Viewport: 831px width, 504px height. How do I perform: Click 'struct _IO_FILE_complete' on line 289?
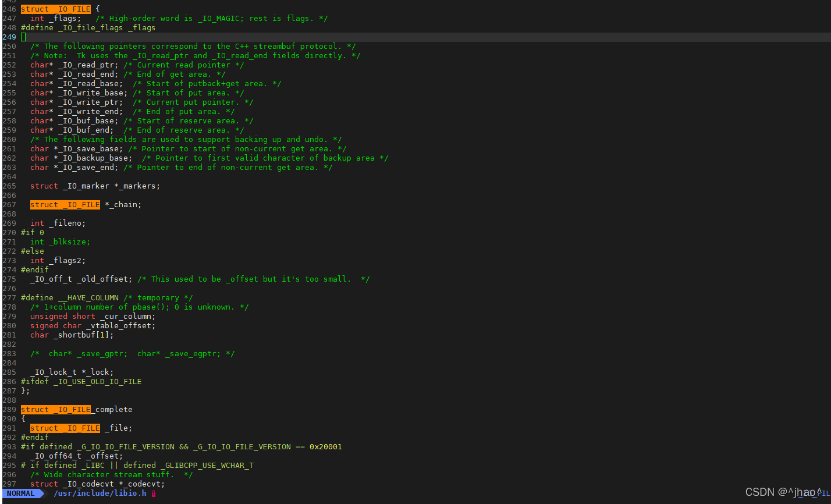(x=77, y=410)
